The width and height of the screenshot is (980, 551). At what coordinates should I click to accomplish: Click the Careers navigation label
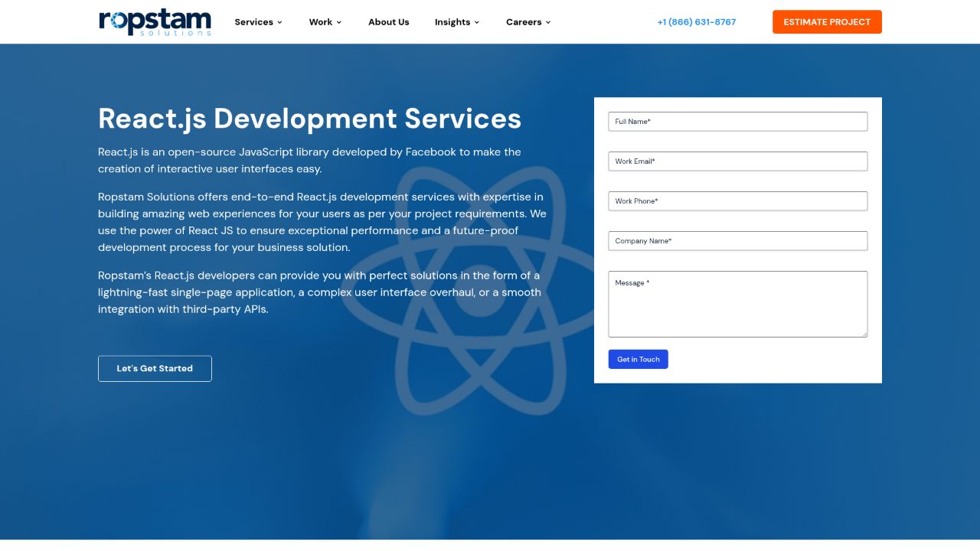coord(523,22)
